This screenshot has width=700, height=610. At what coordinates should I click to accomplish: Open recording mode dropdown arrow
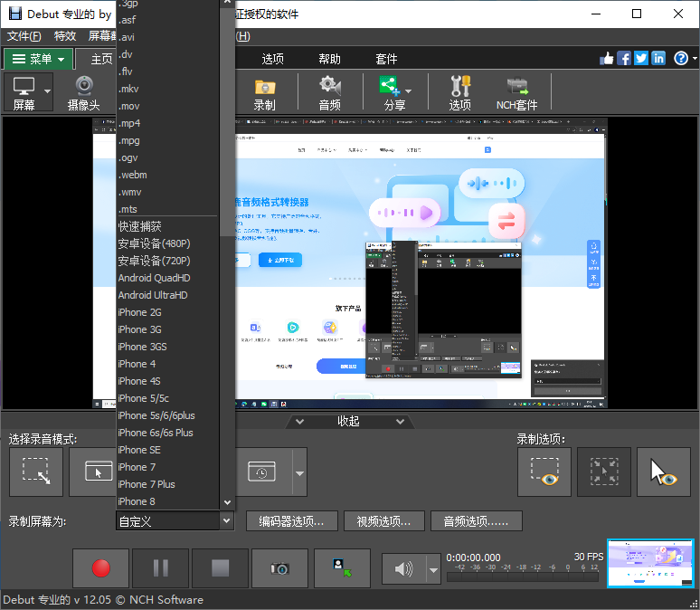pyautogui.click(x=299, y=472)
